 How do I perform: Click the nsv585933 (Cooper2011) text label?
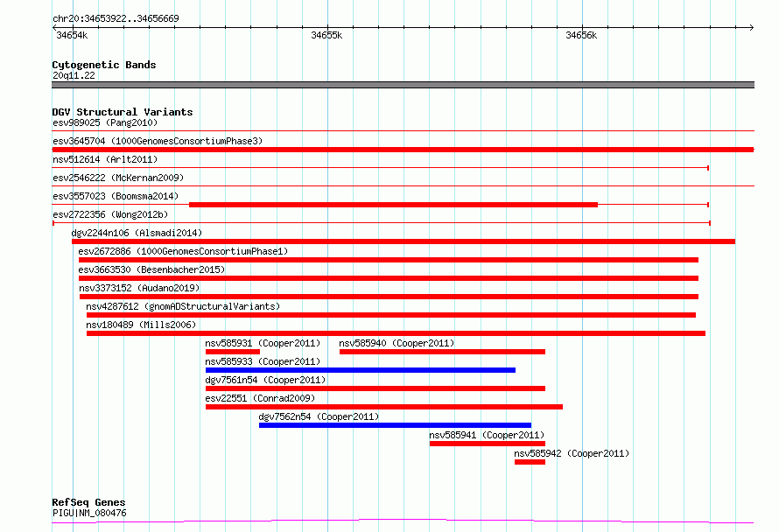pyautogui.click(x=263, y=361)
